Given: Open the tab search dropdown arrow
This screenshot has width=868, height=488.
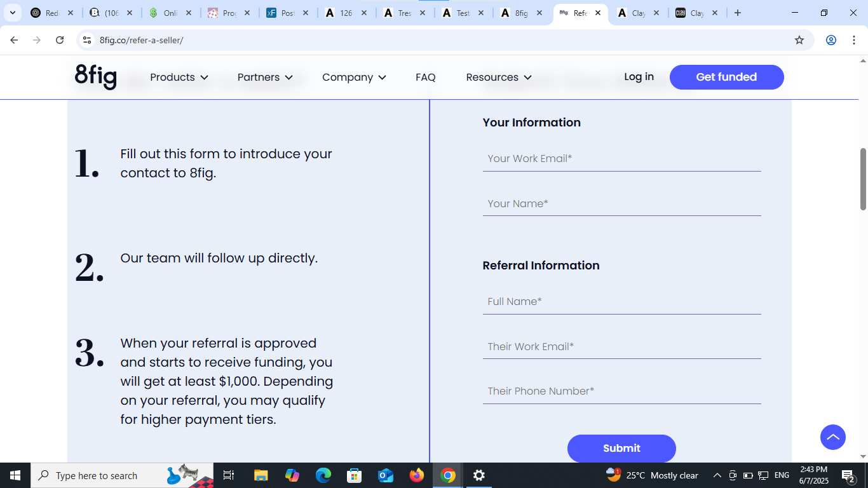Looking at the screenshot, I should (12, 13).
